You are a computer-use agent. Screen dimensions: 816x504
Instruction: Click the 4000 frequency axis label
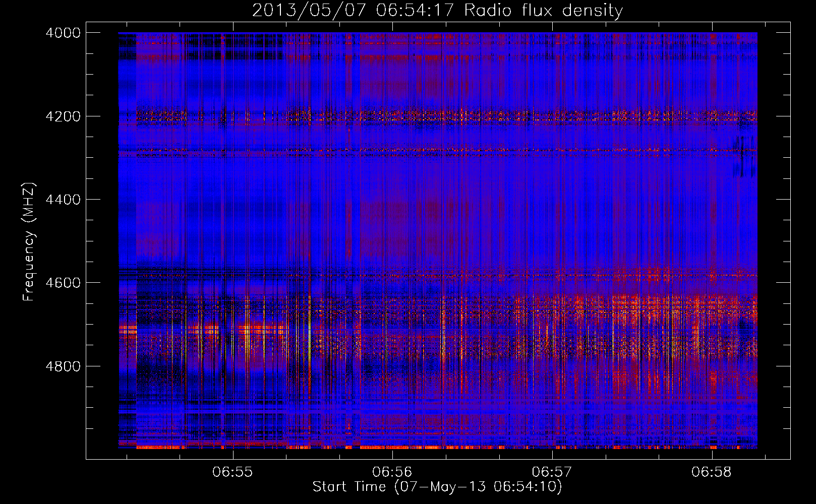click(63, 33)
